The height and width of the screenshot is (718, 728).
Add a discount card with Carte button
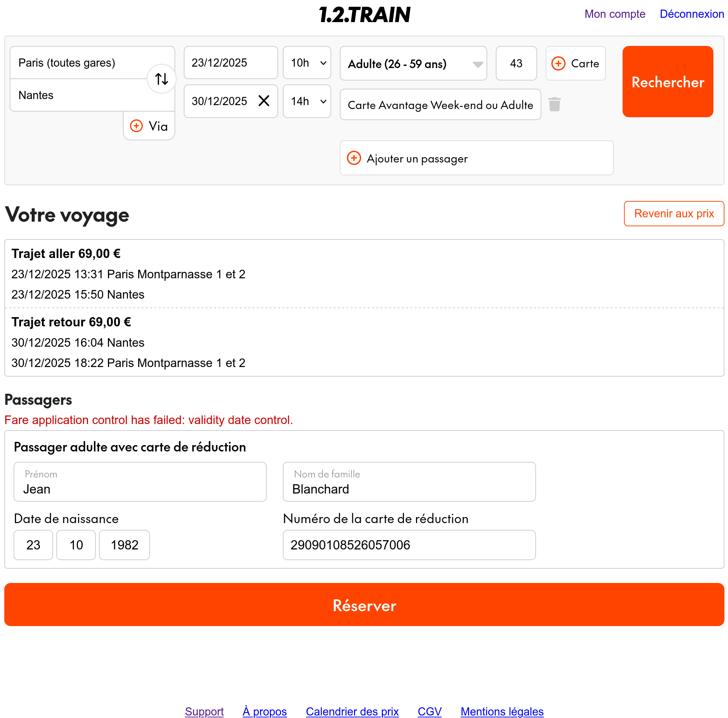click(575, 63)
